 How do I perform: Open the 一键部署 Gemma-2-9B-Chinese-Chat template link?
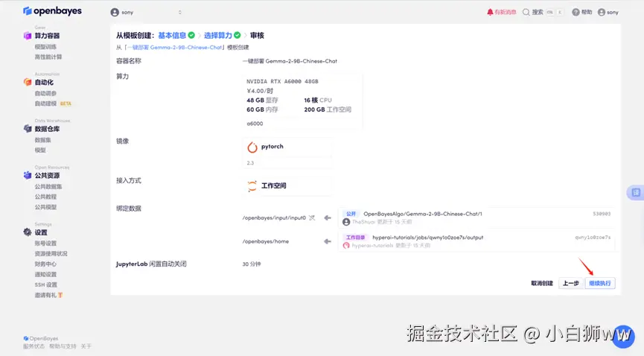click(x=174, y=47)
